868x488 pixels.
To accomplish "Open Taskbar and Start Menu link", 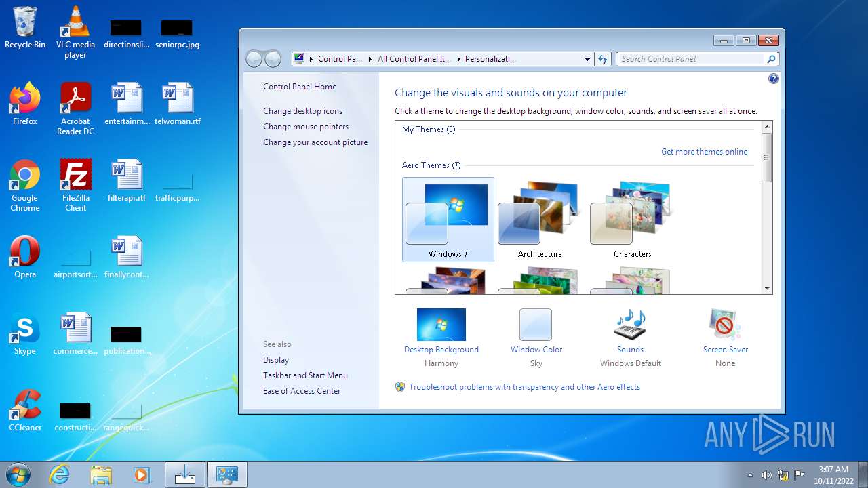I will tap(305, 375).
